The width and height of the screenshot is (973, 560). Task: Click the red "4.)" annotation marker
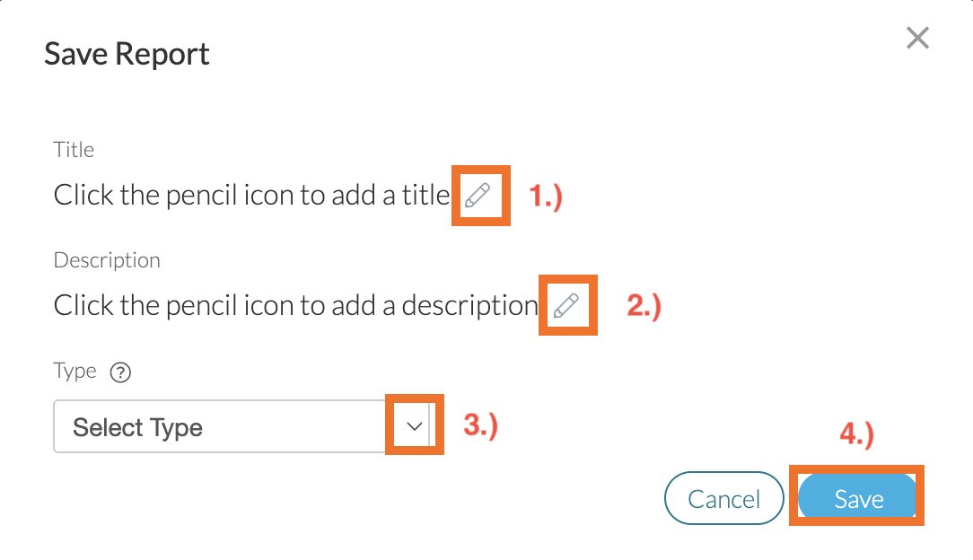click(x=856, y=435)
